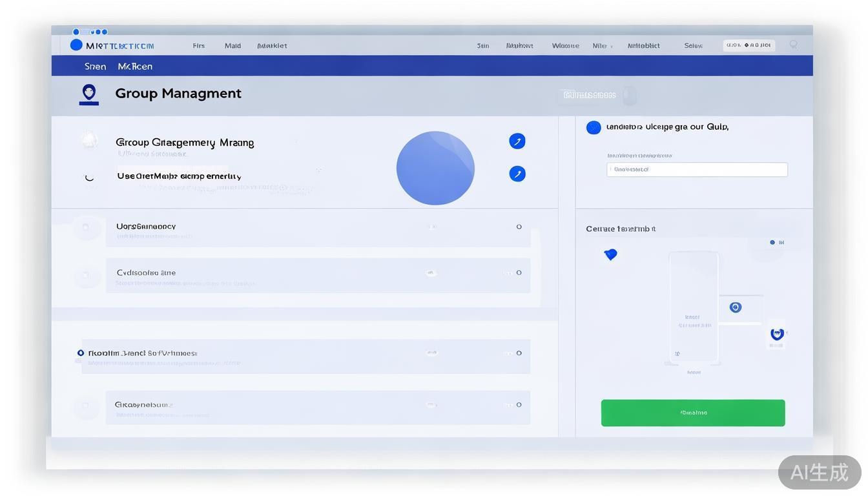Screen dimensions: 868x496
Task: Switch to the McRcen tab in blue bar
Action: coord(135,67)
